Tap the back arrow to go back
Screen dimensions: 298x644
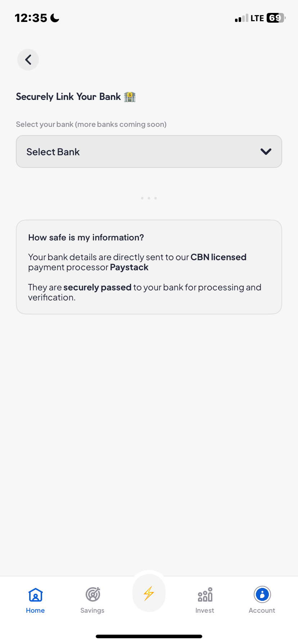click(x=28, y=60)
